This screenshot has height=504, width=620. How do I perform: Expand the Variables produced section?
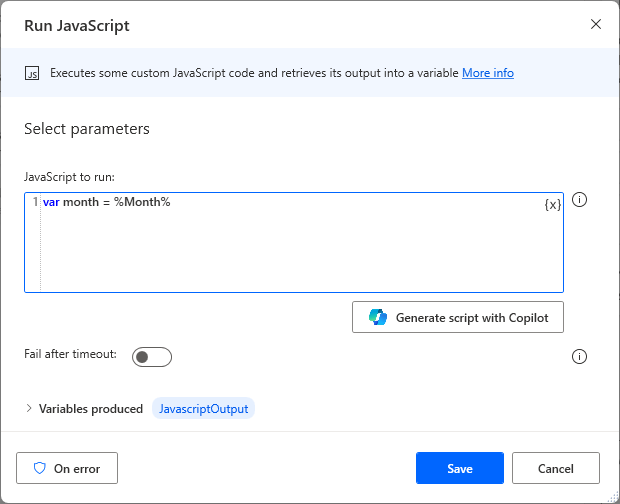(x=29, y=409)
